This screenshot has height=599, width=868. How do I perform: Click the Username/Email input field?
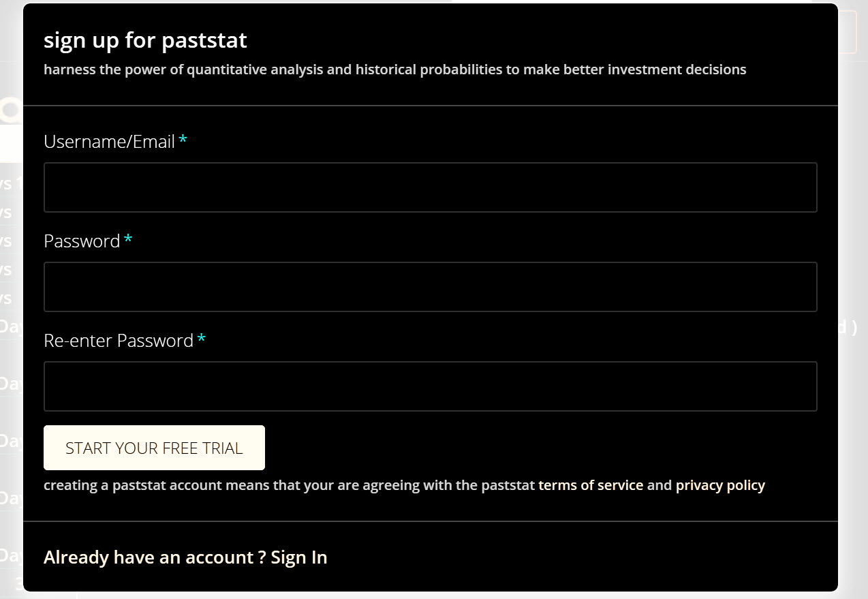430,187
